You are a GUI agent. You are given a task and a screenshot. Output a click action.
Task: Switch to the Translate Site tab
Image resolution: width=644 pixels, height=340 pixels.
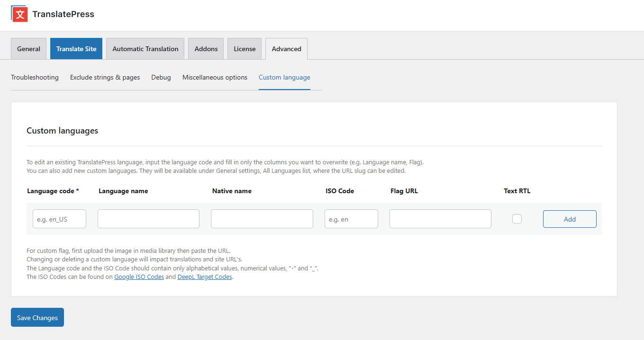(x=76, y=49)
